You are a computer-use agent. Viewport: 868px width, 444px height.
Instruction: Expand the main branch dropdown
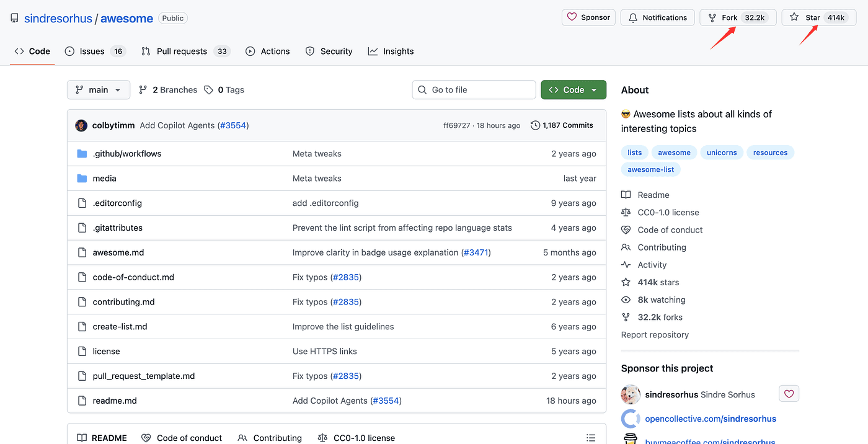[99, 90]
